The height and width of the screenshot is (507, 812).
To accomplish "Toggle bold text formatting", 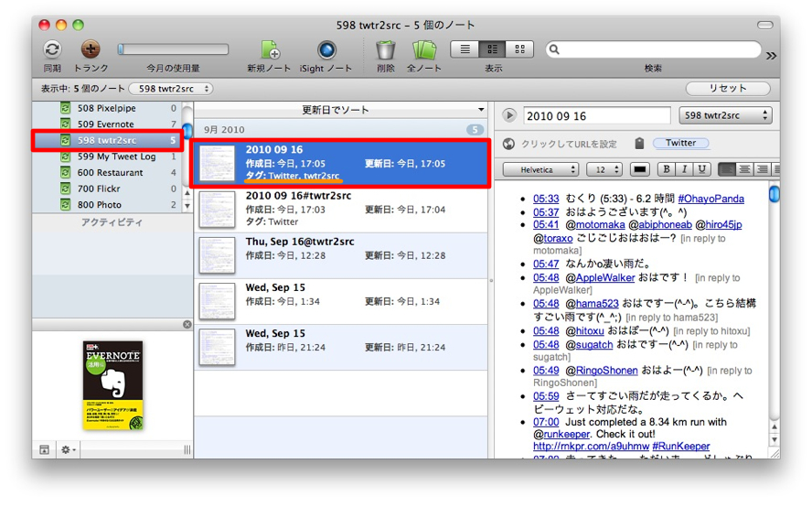I will point(667,169).
